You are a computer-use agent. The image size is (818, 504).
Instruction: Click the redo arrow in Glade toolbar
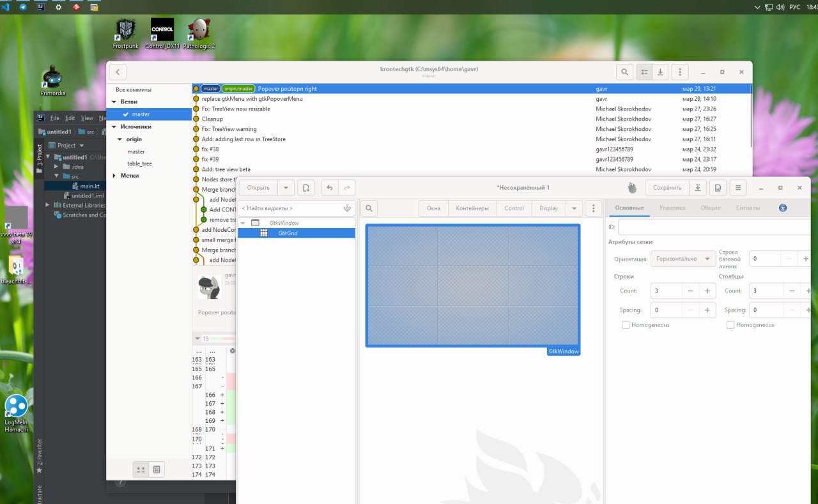pos(346,188)
